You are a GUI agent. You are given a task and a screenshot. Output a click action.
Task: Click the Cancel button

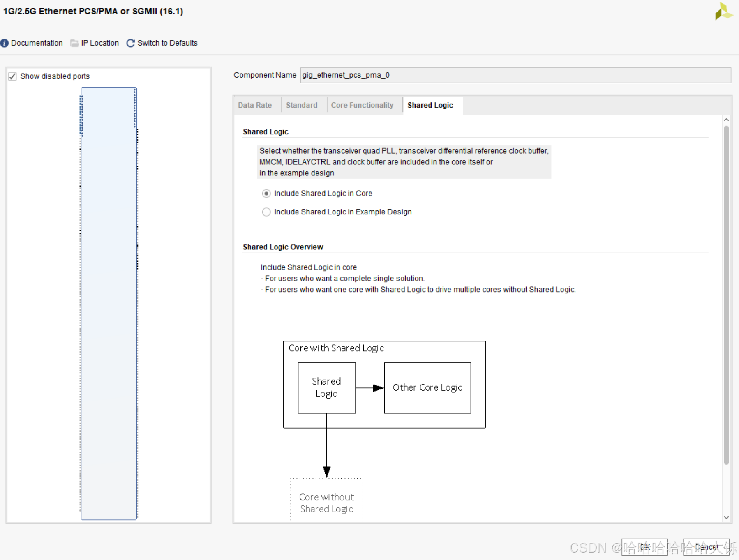coord(706,547)
